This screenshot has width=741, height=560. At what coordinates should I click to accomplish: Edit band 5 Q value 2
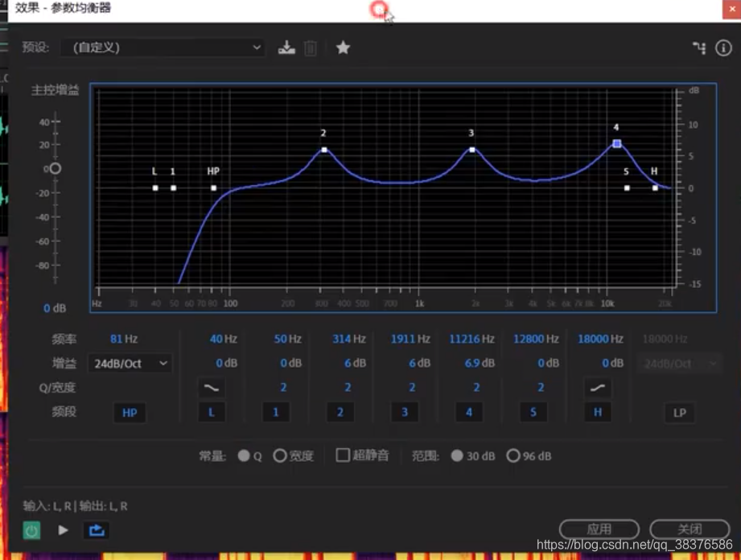point(541,388)
